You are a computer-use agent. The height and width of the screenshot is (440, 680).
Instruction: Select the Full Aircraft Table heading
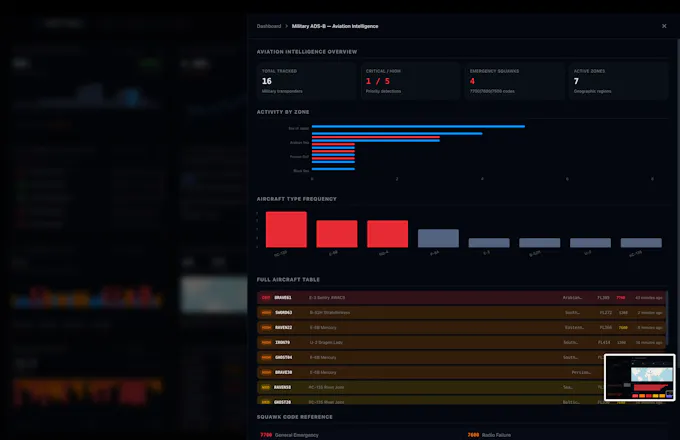[x=288, y=280]
